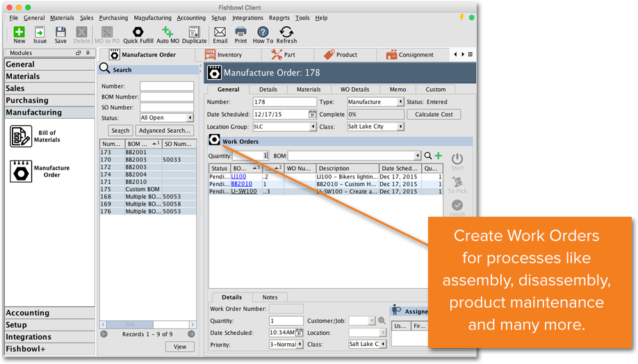Open the Date Scheduled calendar icon
The image size is (638, 364).
click(x=312, y=115)
